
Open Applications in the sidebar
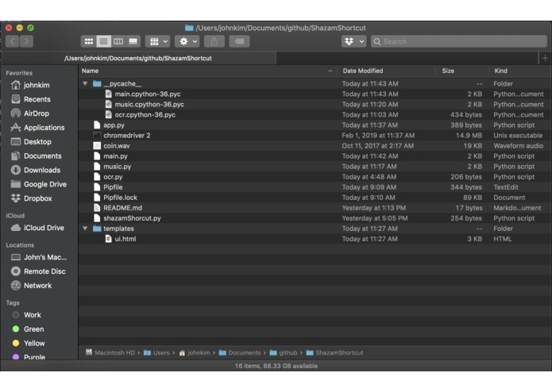(44, 128)
